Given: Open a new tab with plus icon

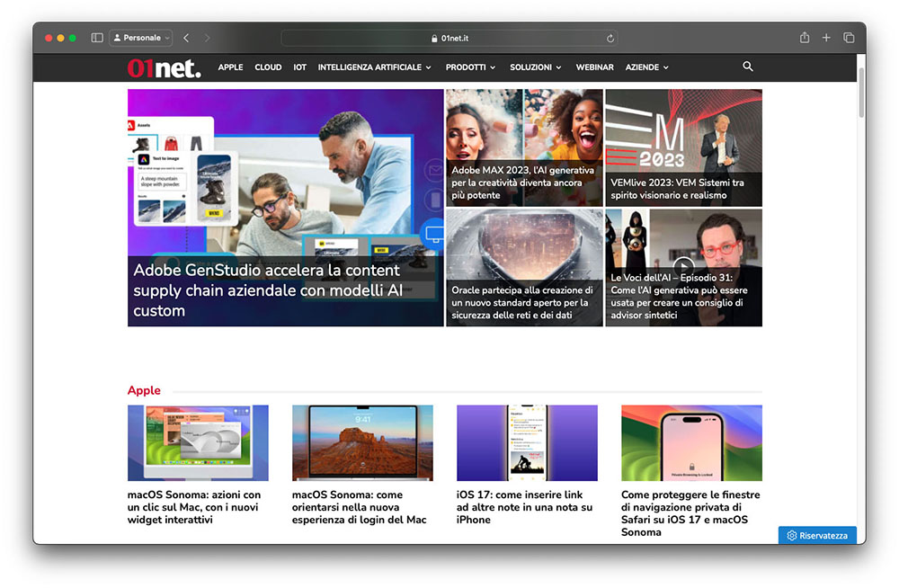Looking at the screenshot, I should coord(826,38).
